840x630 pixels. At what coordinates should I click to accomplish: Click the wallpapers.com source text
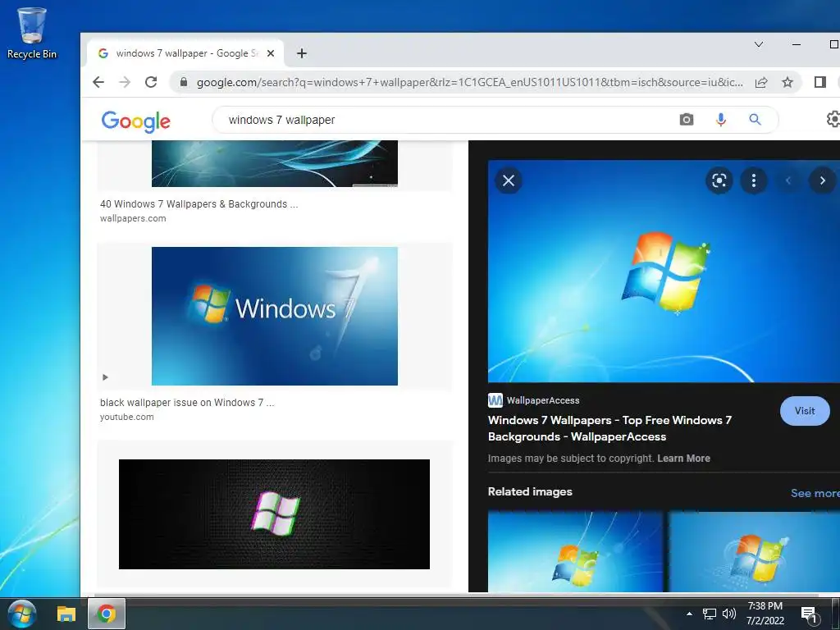[133, 218]
